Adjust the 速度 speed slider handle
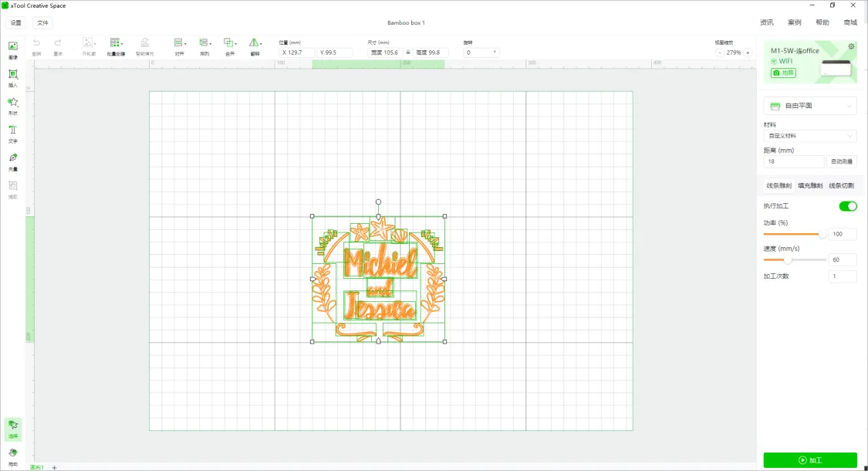This screenshot has width=868, height=471. click(788, 259)
